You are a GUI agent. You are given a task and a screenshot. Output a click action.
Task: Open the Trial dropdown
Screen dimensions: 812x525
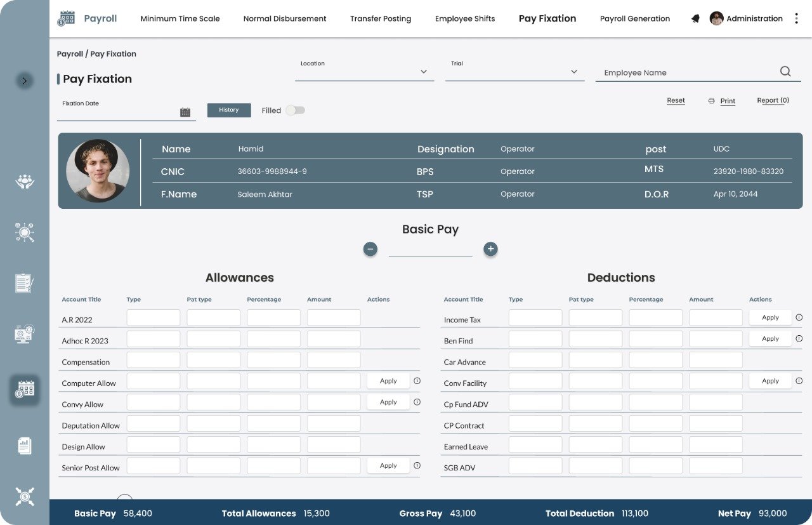(514, 71)
